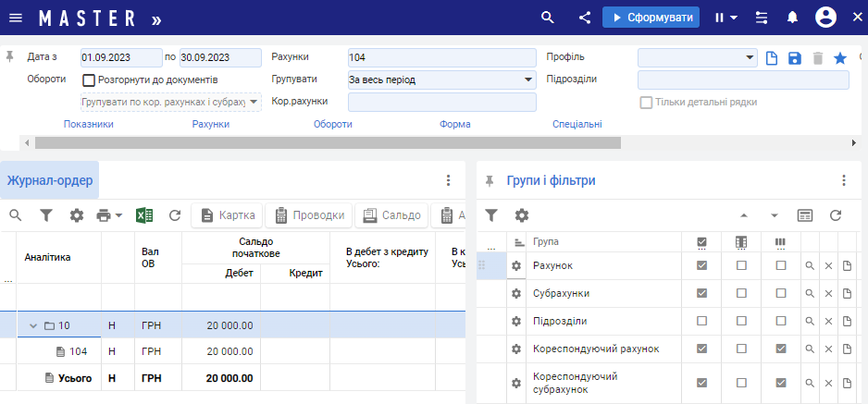Open the hamburger main menu

(x=16, y=18)
